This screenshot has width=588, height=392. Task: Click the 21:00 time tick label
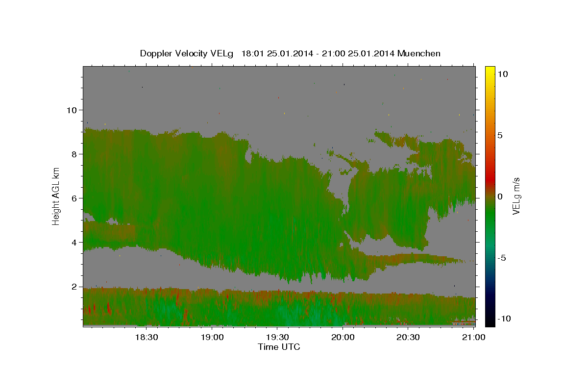coord(474,337)
